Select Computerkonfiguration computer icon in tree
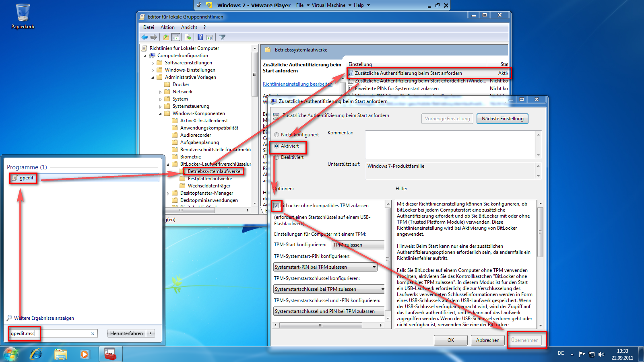This screenshot has width=644, height=362. point(153,56)
